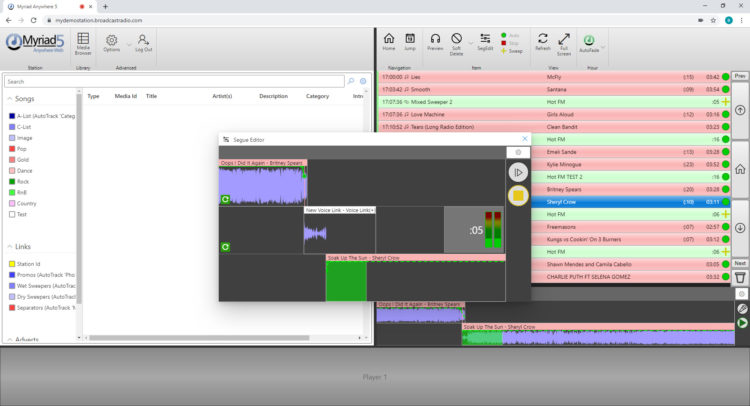
Task: Click the Prev button
Action: 740,76
